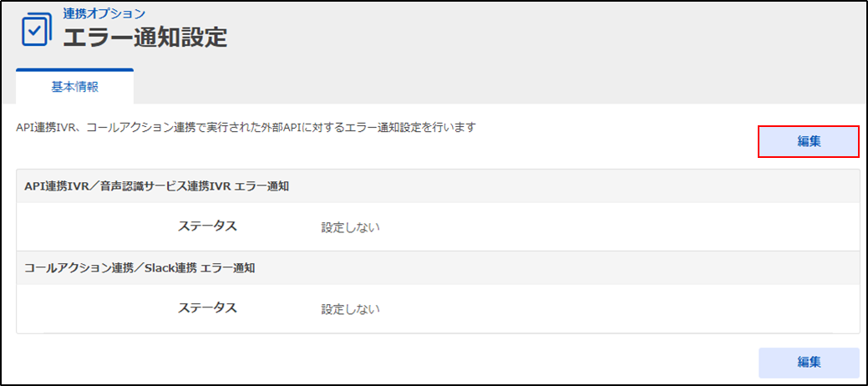Click ステータス label under the コールアクション連携 section

pyautogui.click(x=207, y=307)
